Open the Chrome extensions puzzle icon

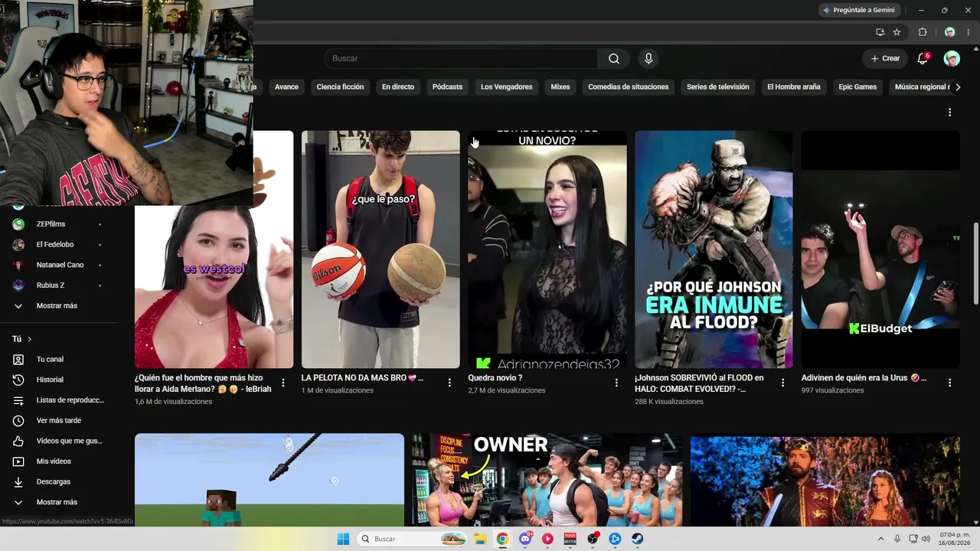coord(923,32)
